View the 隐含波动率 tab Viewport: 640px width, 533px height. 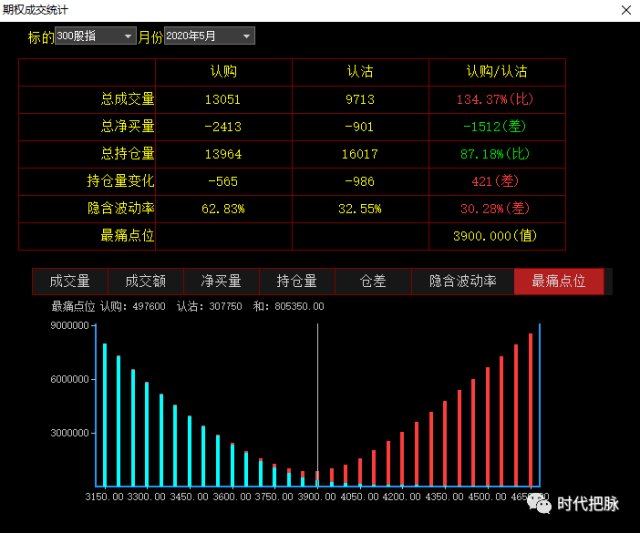(462, 281)
